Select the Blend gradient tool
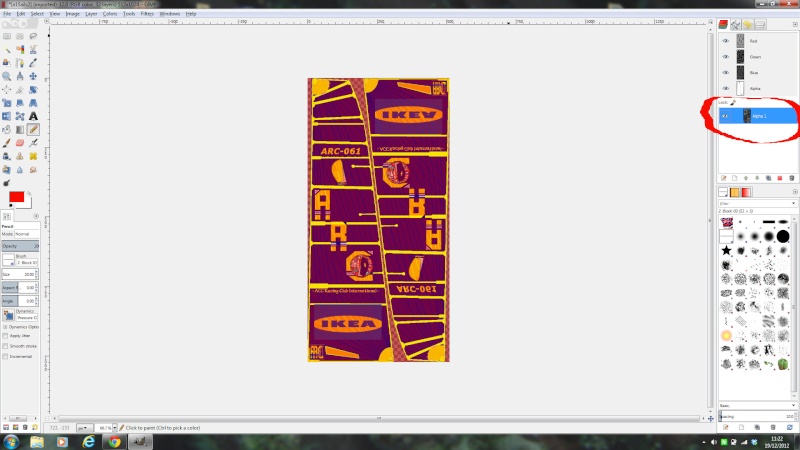 point(20,130)
